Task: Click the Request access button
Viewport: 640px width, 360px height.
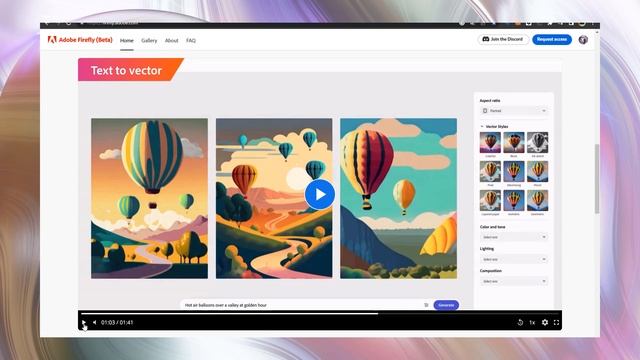Action: point(552,39)
